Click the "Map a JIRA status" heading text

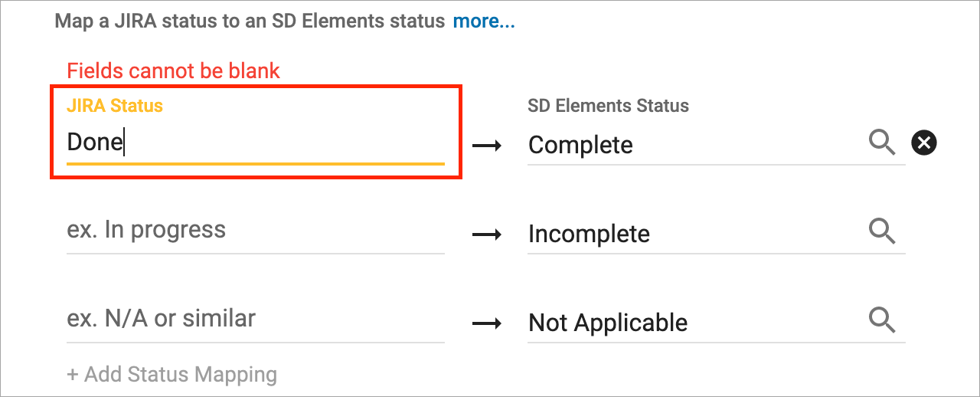250,21
